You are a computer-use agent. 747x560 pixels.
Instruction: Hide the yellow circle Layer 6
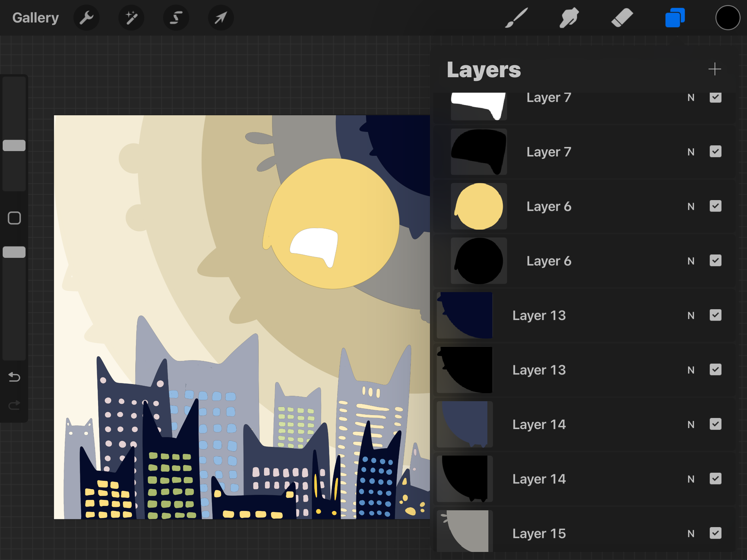(x=715, y=206)
